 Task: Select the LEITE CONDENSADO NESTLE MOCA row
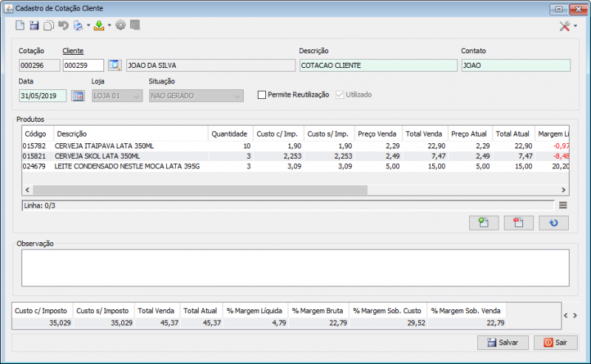click(295, 166)
